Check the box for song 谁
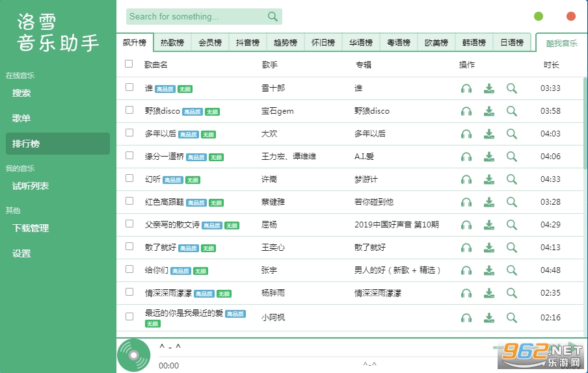Viewport: 588px width, 373px height. (129, 87)
